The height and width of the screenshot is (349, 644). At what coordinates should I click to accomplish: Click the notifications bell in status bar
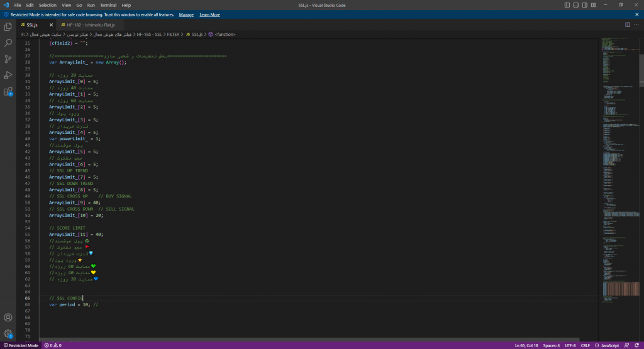coord(638,345)
